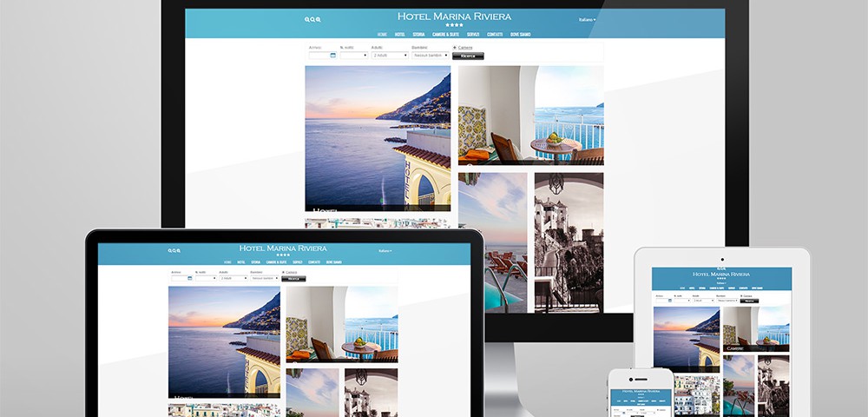Click the four-star rating on the desktop monitor header
This screenshot has width=868, height=417.
[x=454, y=25]
